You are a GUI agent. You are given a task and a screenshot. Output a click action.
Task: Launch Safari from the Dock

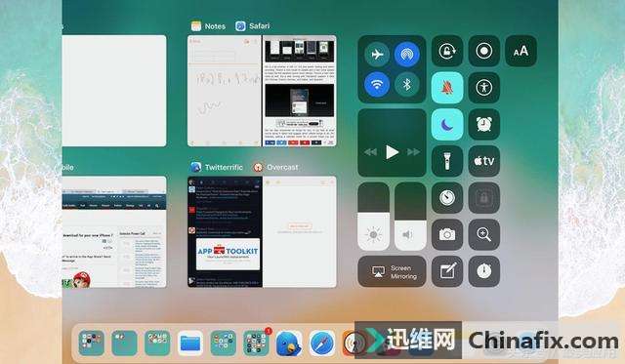point(322,343)
